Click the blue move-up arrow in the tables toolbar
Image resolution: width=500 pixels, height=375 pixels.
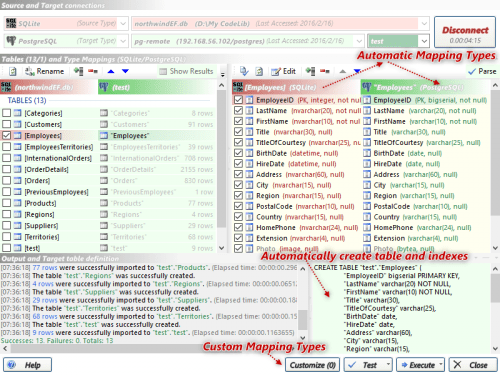tap(111, 71)
